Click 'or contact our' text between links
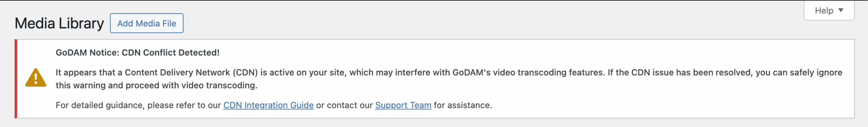Image resolution: width=868 pixels, height=127 pixels. 344,105
